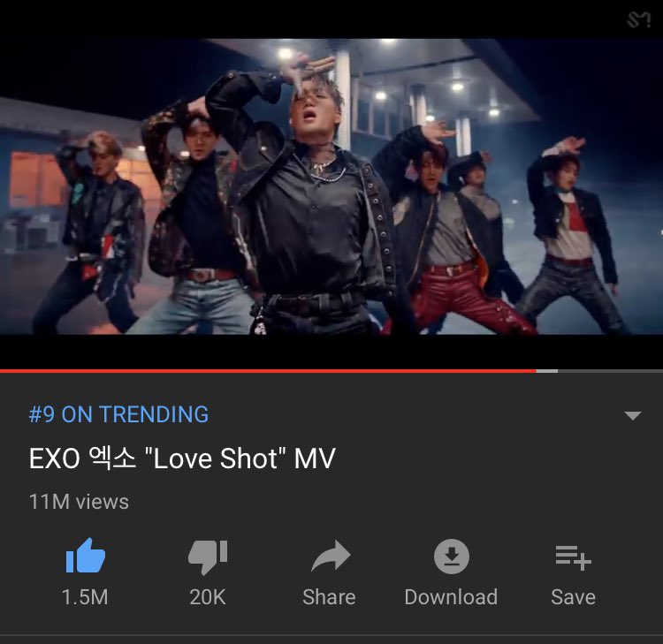Screen dimensions: 663x644
Task: Tap the video player to show controls
Action: tap(331, 186)
